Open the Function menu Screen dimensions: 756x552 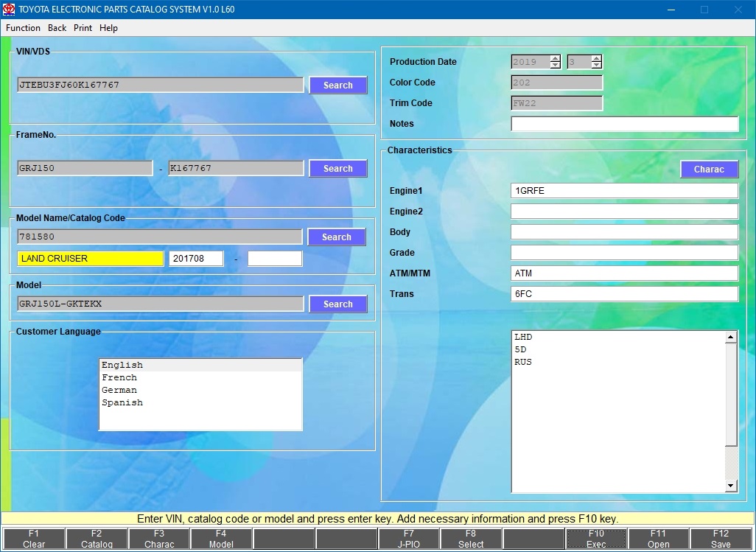(23, 28)
